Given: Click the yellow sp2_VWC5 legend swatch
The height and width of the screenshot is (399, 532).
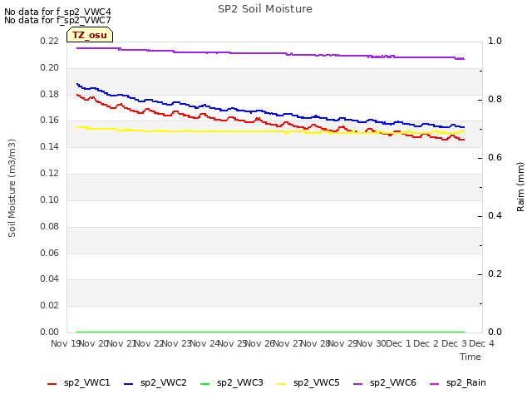Looking at the screenshot, I should (x=281, y=384).
